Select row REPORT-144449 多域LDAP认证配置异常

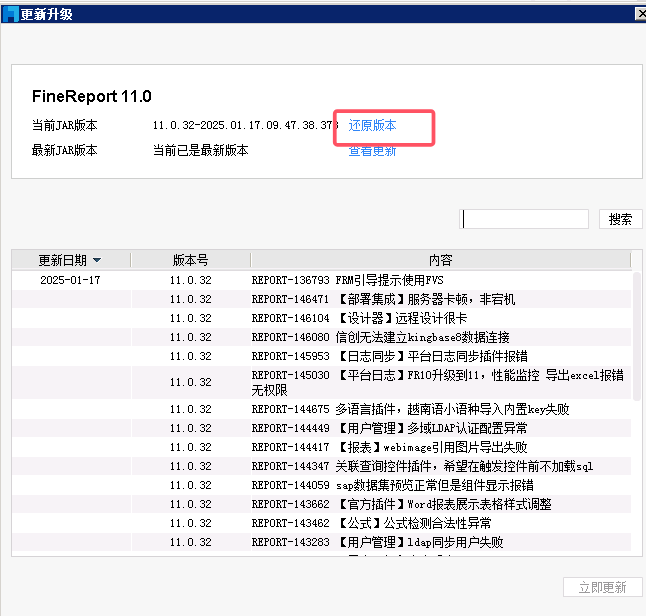[x=321, y=428]
